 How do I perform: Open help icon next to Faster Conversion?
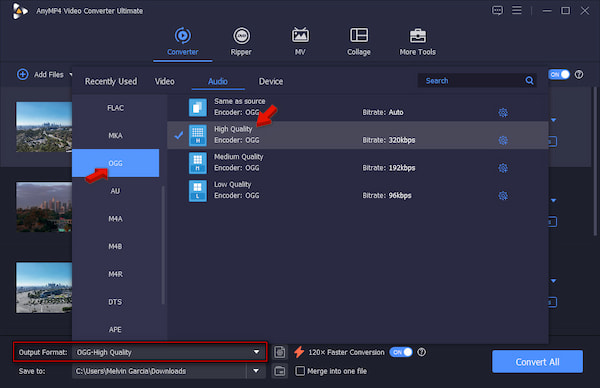(421, 352)
